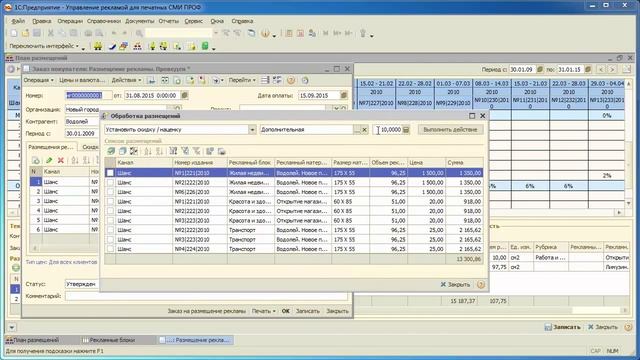Click Cut scissors icon in main toolbar
640x360 pixels.
coord(51,33)
